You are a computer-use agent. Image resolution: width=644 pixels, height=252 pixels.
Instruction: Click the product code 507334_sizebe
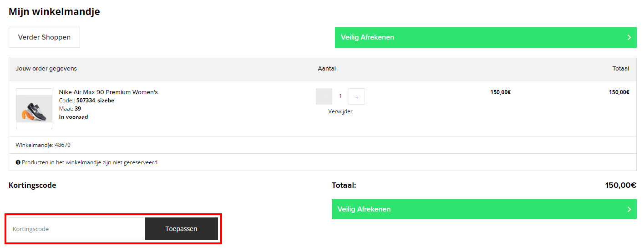(95, 101)
